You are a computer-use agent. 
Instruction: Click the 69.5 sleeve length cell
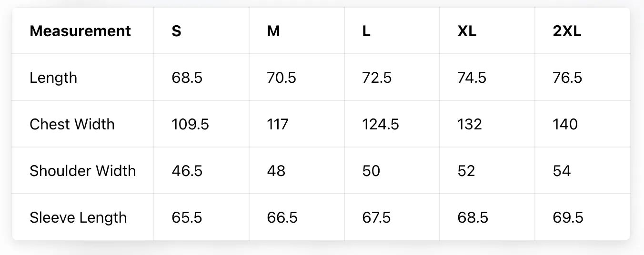pyautogui.click(x=568, y=217)
